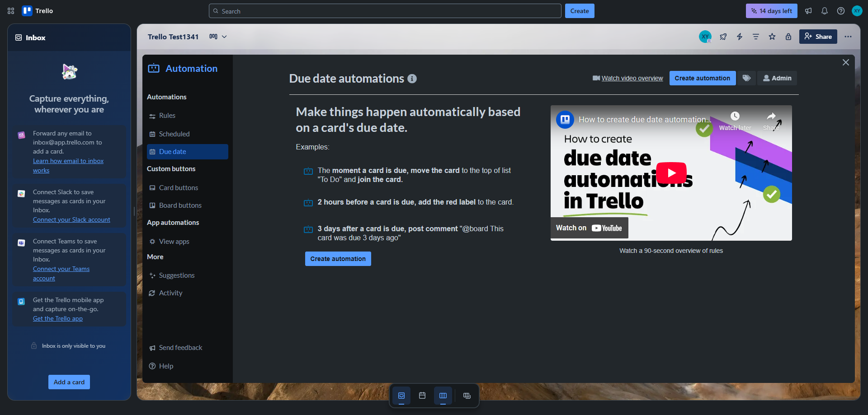Viewport: 868px width, 415px height.
Task: Open the board visibility lock icon
Action: click(x=788, y=37)
